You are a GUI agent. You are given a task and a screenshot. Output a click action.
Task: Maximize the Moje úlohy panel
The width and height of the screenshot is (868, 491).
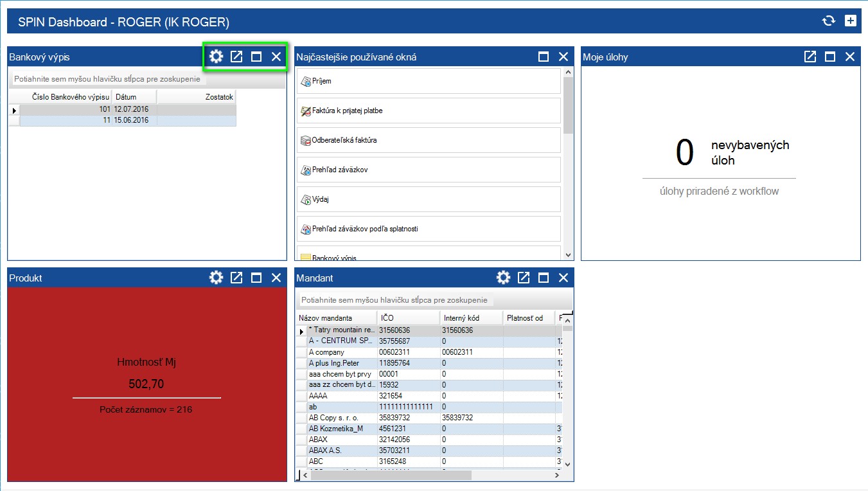pos(830,57)
